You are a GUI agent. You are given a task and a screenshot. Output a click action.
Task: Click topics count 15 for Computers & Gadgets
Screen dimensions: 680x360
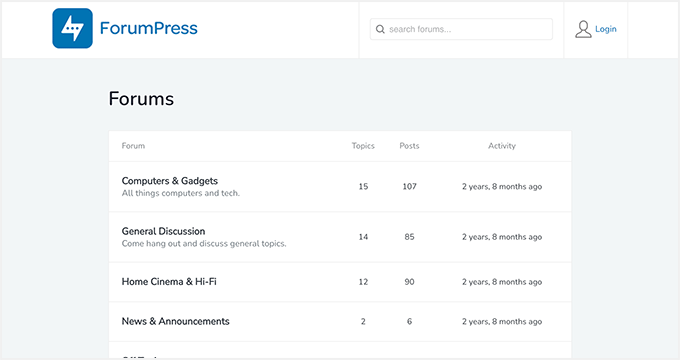point(363,187)
